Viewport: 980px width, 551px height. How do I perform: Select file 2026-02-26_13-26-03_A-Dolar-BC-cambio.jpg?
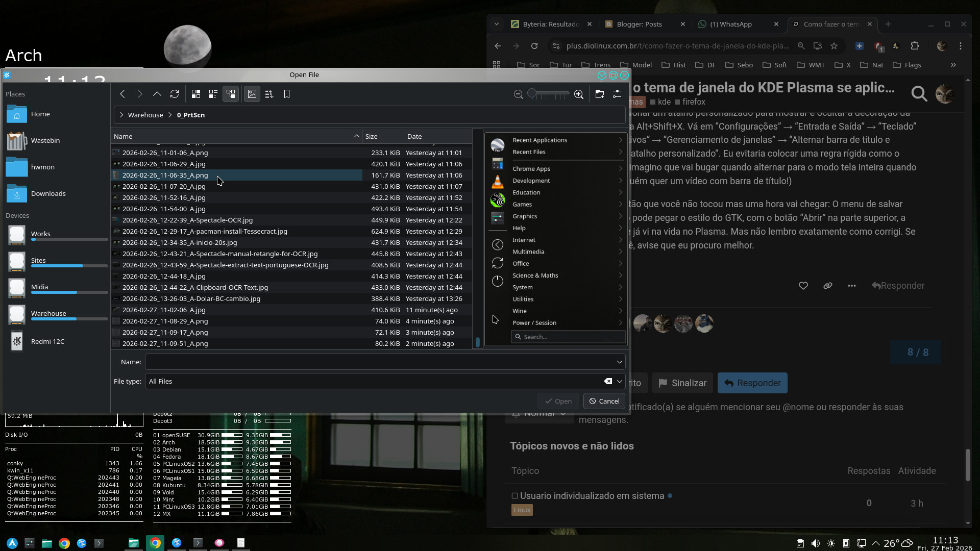191,298
